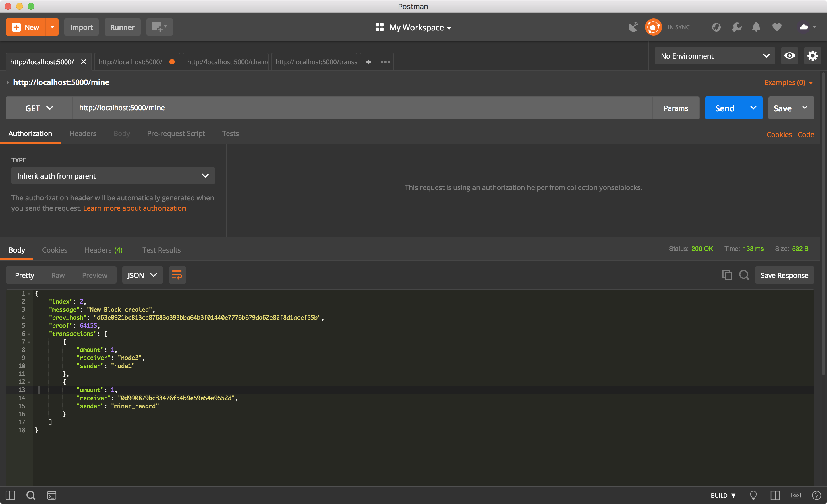This screenshot has height=504, width=827.
Task: Copy response body to clipboard
Action: (727, 275)
